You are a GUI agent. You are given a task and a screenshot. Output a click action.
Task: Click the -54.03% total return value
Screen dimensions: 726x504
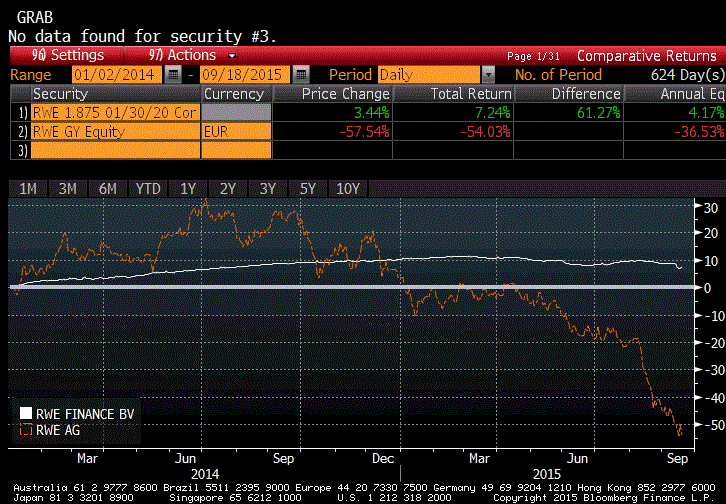[x=485, y=131]
